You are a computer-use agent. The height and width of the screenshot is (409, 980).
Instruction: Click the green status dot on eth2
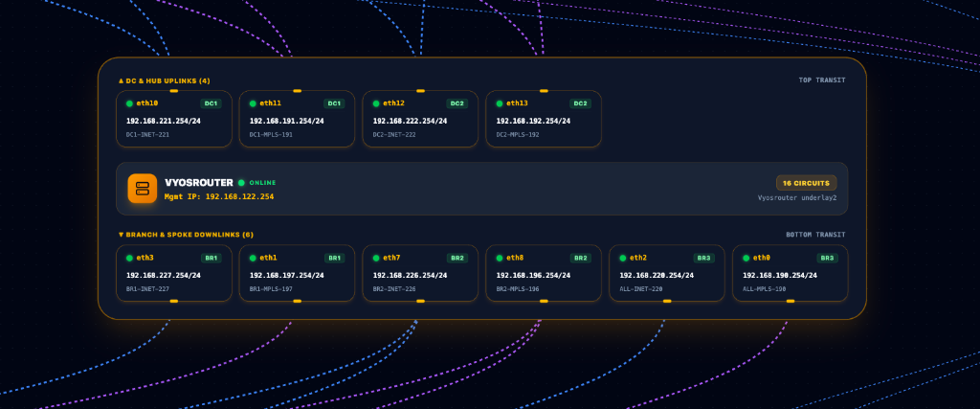(x=622, y=258)
